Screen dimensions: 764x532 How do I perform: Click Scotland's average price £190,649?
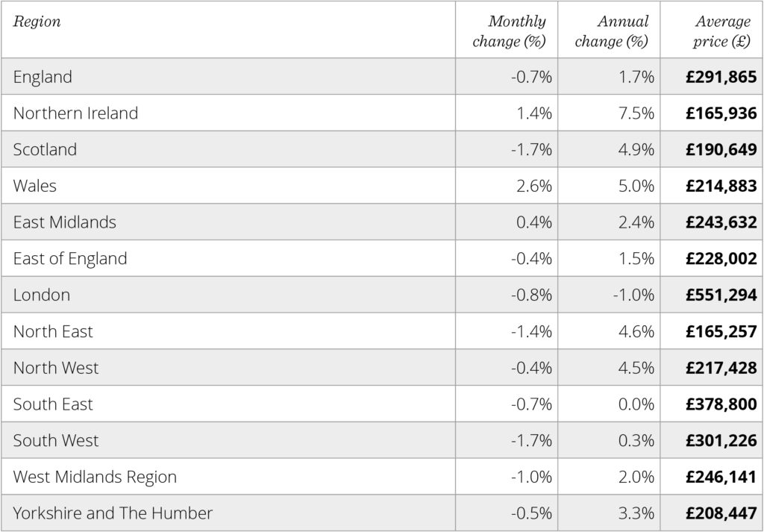[721, 150]
